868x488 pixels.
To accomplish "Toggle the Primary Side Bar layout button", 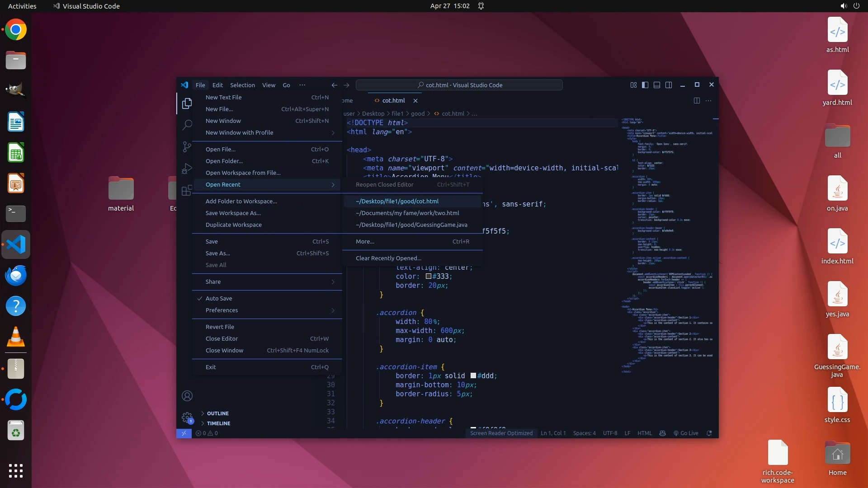I will click(645, 85).
